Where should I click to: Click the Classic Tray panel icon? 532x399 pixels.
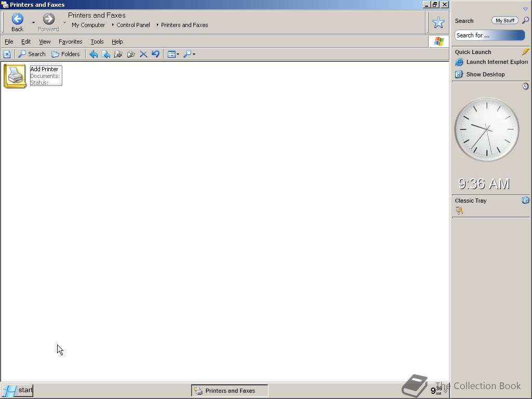pyautogui.click(x=525, y=200)
